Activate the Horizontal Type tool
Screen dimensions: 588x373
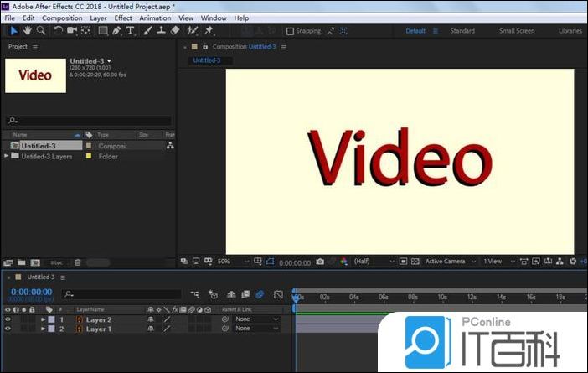pyautogui.click(x=130, y=31)
